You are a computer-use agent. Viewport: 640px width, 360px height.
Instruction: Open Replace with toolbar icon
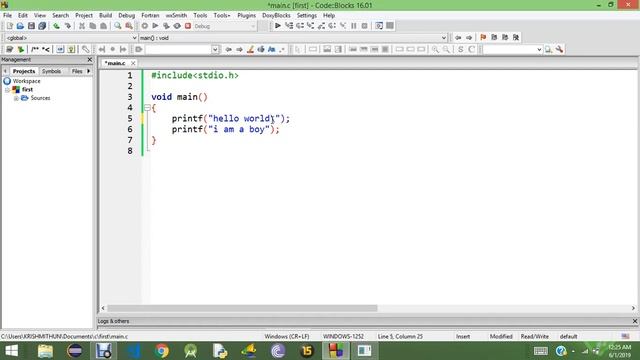(x=129, y=26)
